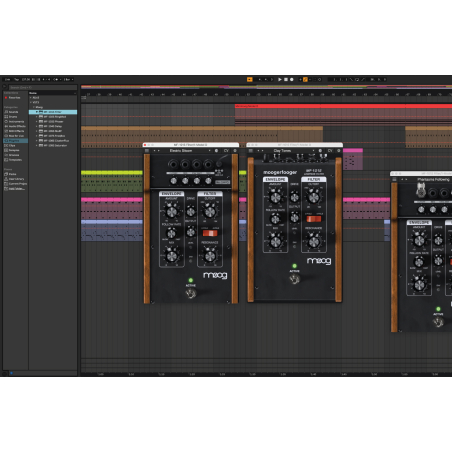Select MF-105S MuRF plug-in entry
Viewport: 452px width, 452px height.
(53, 131)
